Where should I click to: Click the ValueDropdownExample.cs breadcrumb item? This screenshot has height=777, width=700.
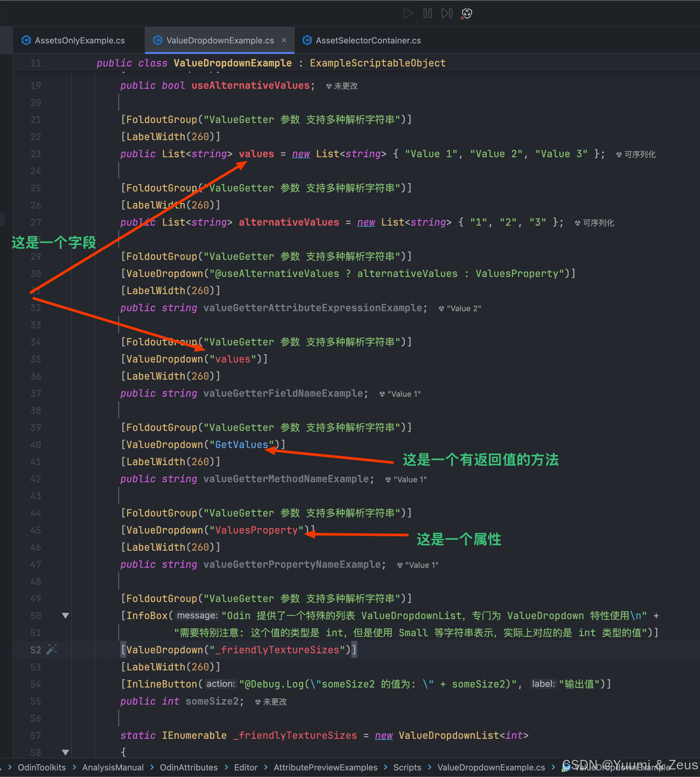[x=491, y=767]
